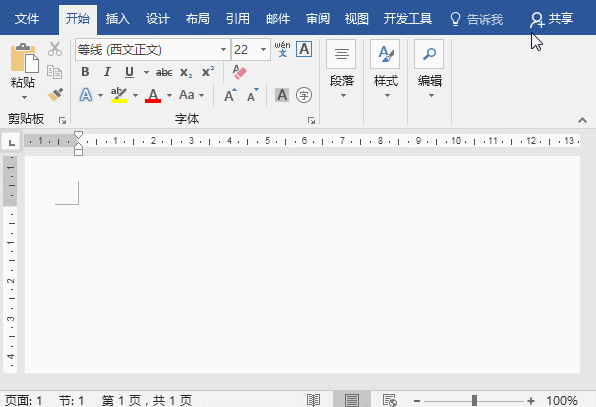Screen dimensions: 596x407
Task: Switch to the 邮件 tab
Action: pyautogui.click(x=278, y=19)
